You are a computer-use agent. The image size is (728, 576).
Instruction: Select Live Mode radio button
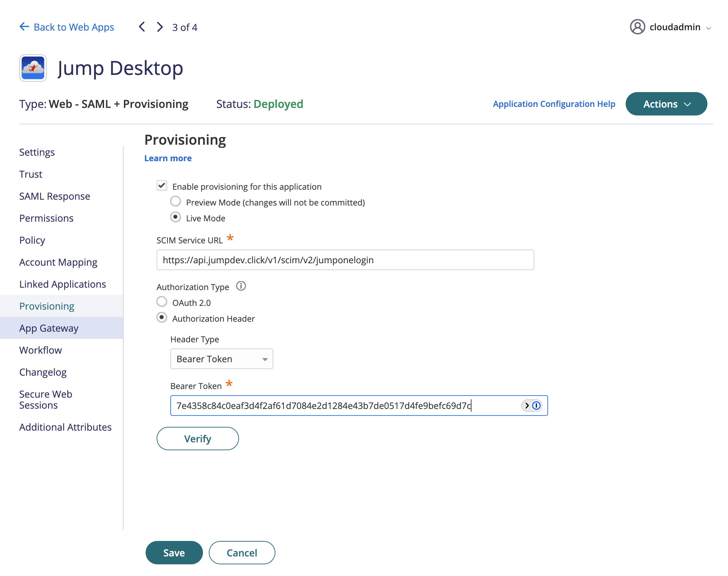(x=175, y=217)
